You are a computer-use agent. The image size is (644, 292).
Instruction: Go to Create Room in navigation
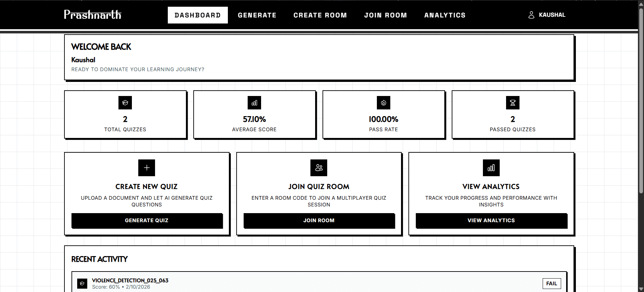coord(320,15)
